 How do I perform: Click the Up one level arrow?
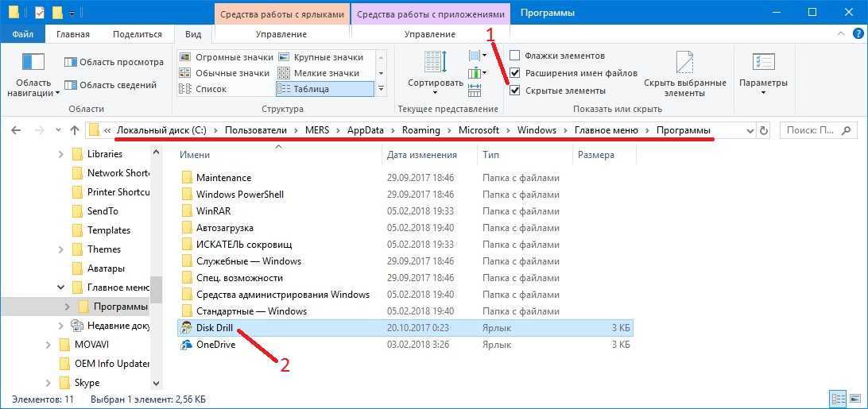(x=75, y=130)
